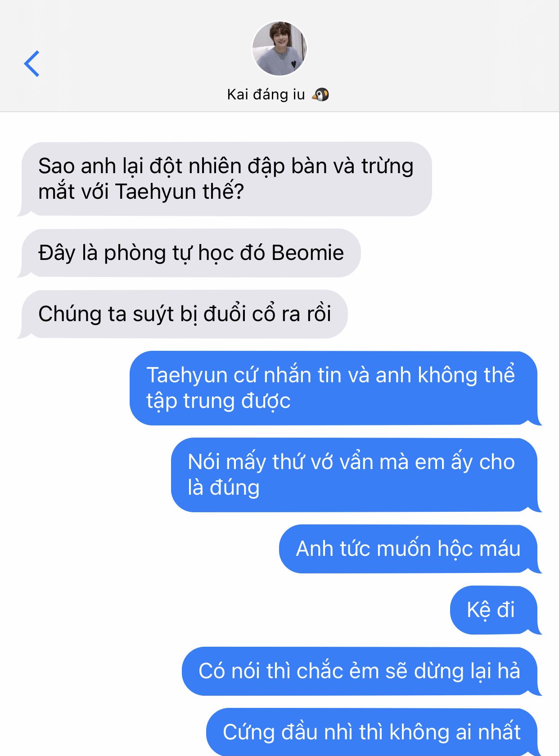The height and width of the screenshot is (756, 559).
Task: Tap 'rồi' at end of third gray bubble
Action: point(319,314)
